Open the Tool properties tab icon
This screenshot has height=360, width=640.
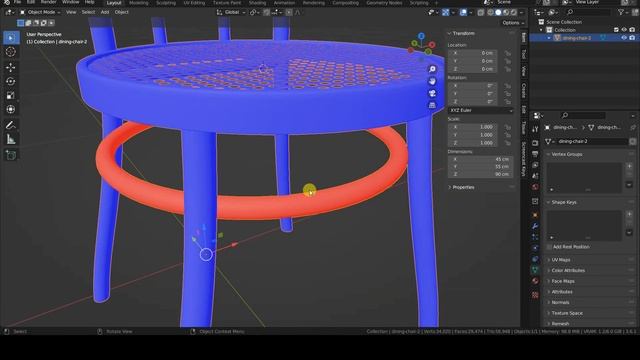tap(535, 129)
